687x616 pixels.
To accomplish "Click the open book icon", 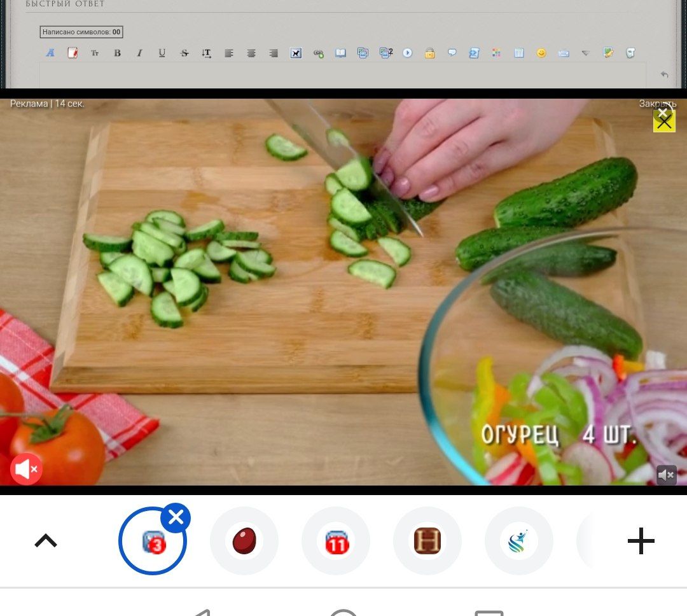I will pyautogui.click(x=340, y=53).
